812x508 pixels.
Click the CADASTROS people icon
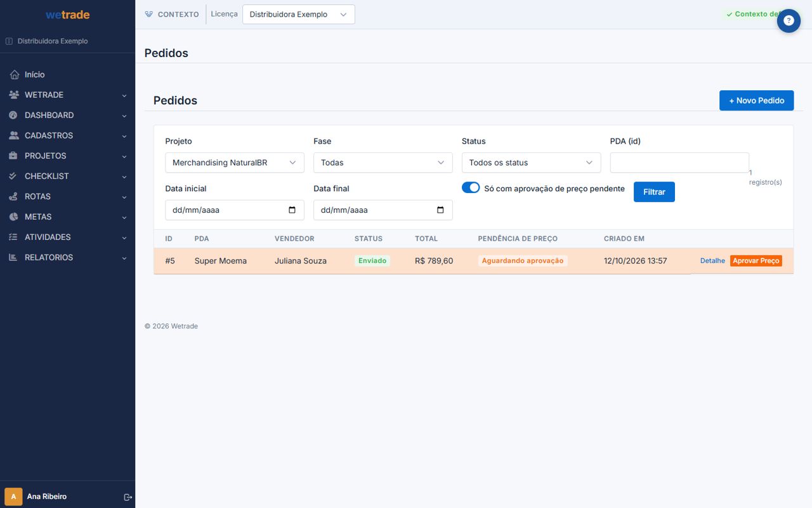coord(14,135)
